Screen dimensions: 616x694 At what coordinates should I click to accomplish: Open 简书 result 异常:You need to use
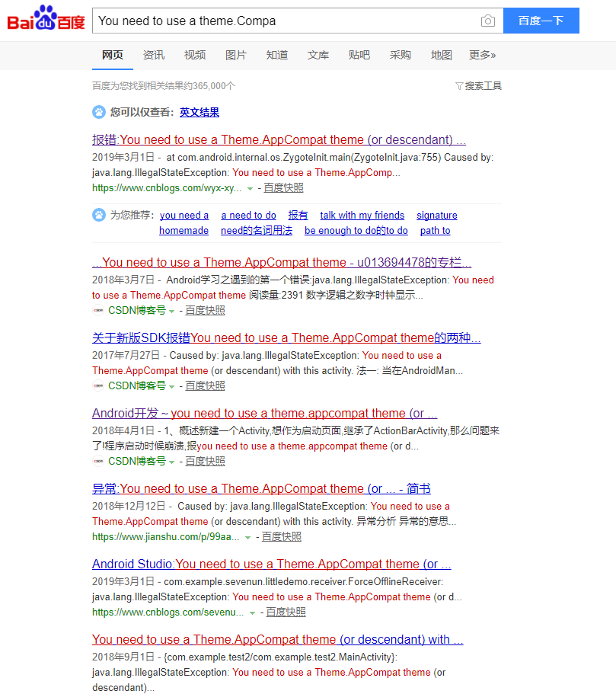[x=261, y=488]
